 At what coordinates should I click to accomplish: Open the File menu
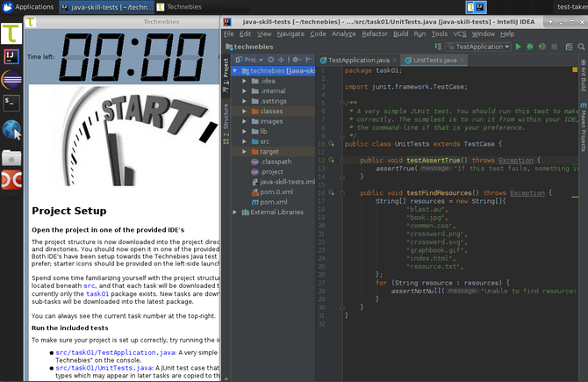[228, 33]
